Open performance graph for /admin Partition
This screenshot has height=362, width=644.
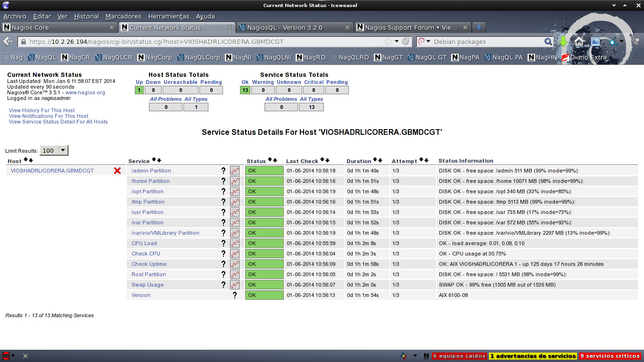coord(234,171)
